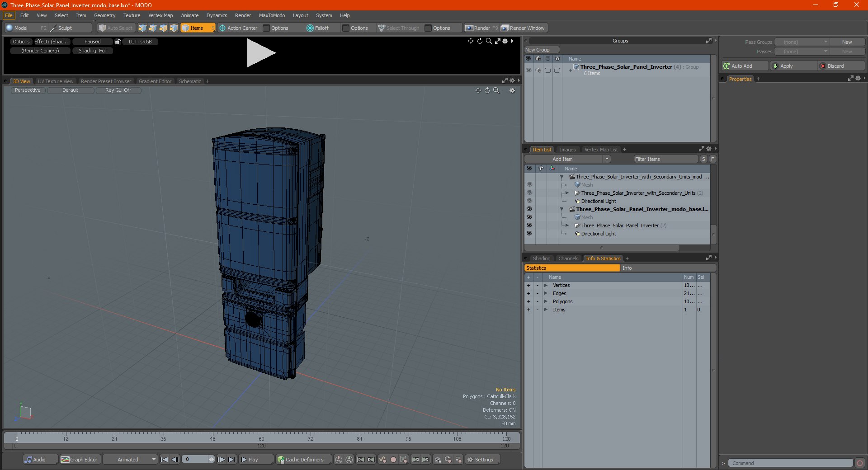Click the Command input field
Viewport: 868px width, 470px height.
(790, 463)
